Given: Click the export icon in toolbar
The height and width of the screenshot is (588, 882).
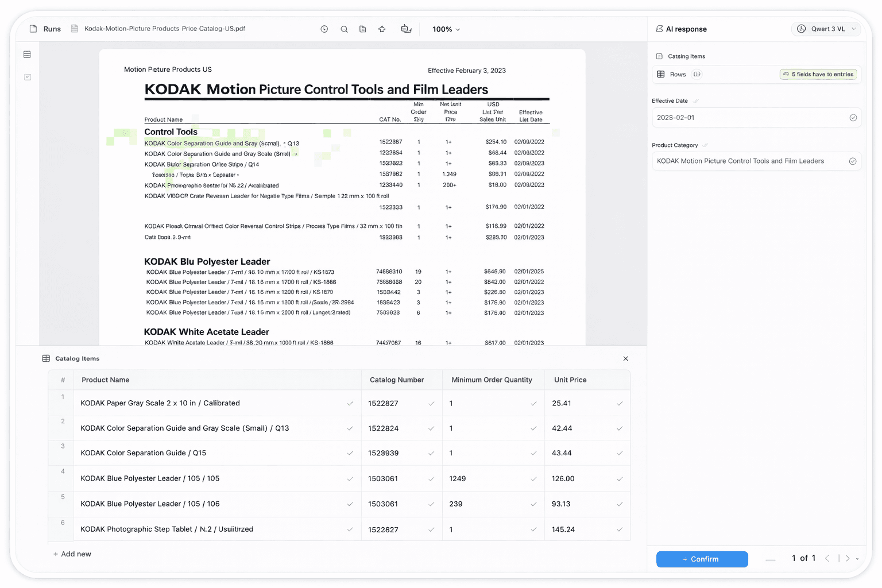Looking at the screenshot, I should [x=406, y=29].
